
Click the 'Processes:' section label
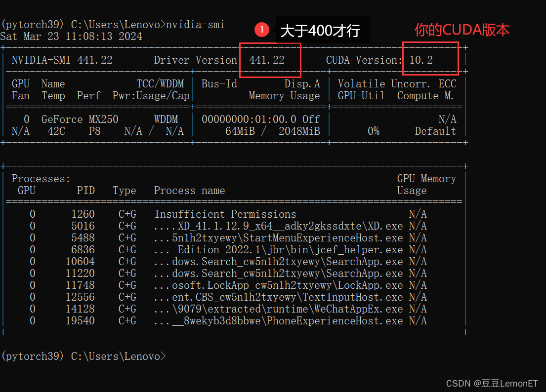(x=41, y=179)
